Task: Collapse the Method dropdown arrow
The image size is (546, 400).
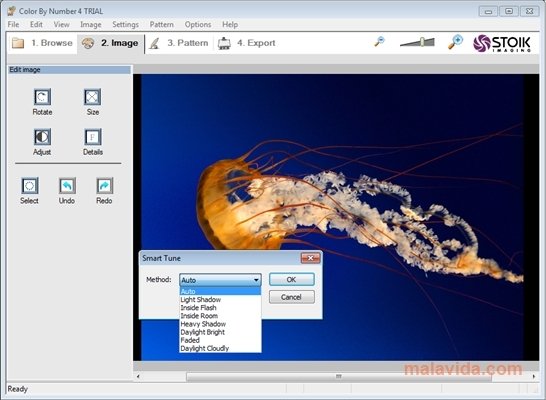Action: pos(256,280)
